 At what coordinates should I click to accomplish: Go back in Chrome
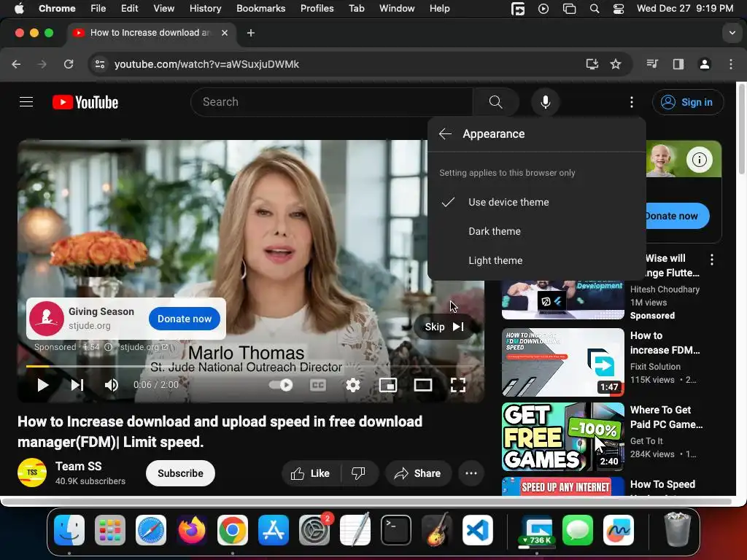(16, 64)
